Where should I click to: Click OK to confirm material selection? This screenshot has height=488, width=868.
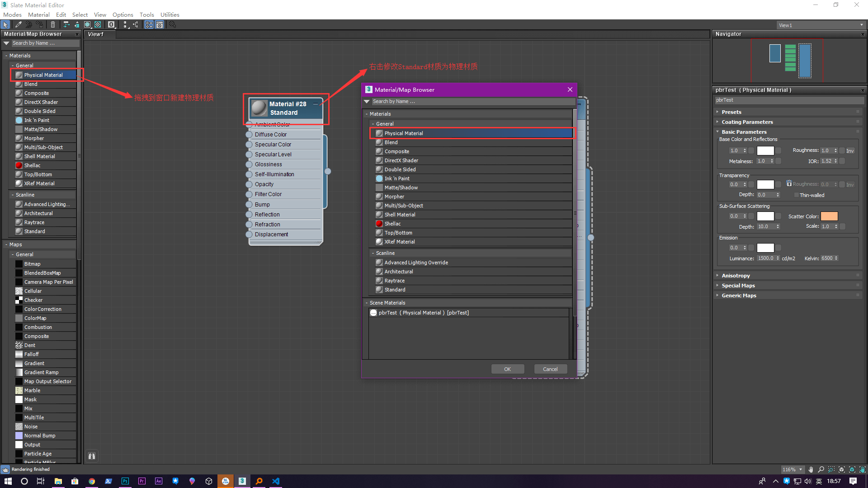[x=507, y=368]
